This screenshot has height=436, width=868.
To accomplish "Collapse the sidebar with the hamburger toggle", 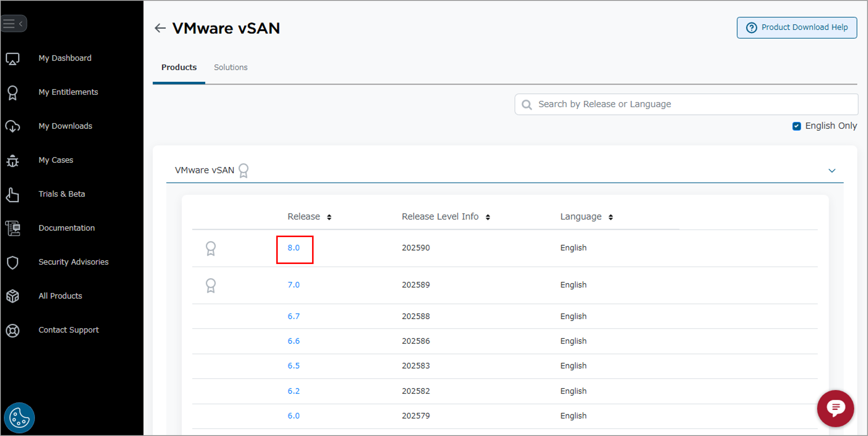I will (x=13, y=24).
